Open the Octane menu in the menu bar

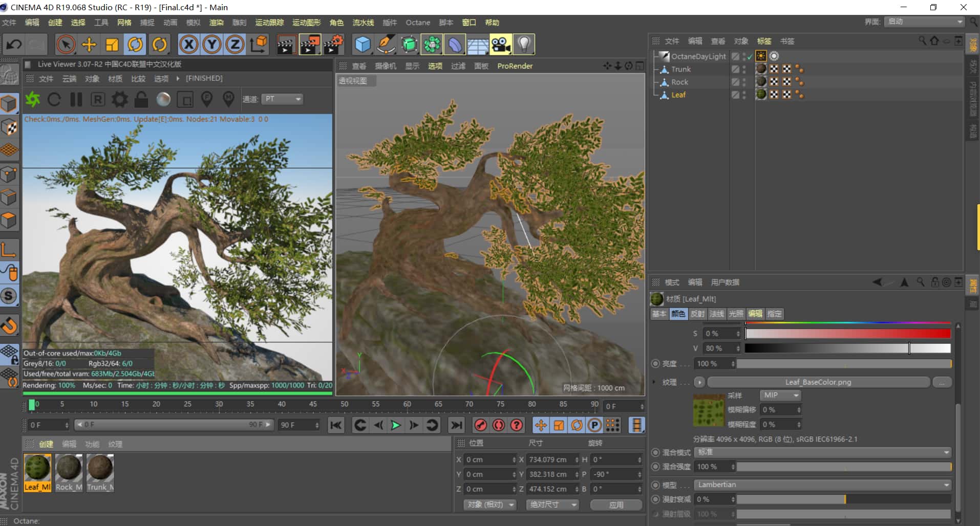coord(418,23)
